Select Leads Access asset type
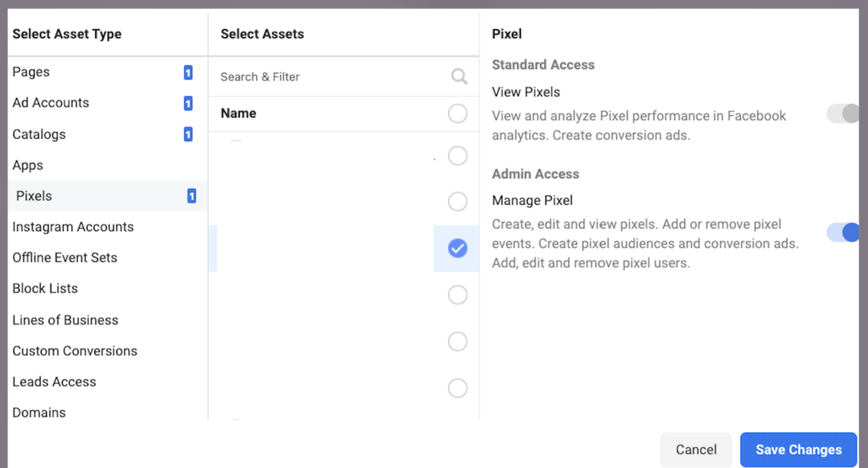Screen dimensions: 868x468 (108, 382)
